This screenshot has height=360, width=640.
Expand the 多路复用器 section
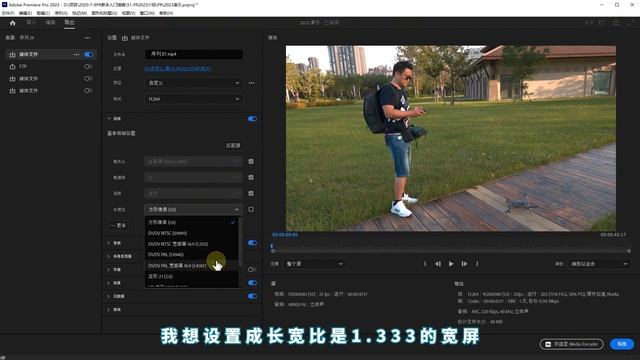coord(109,256)
